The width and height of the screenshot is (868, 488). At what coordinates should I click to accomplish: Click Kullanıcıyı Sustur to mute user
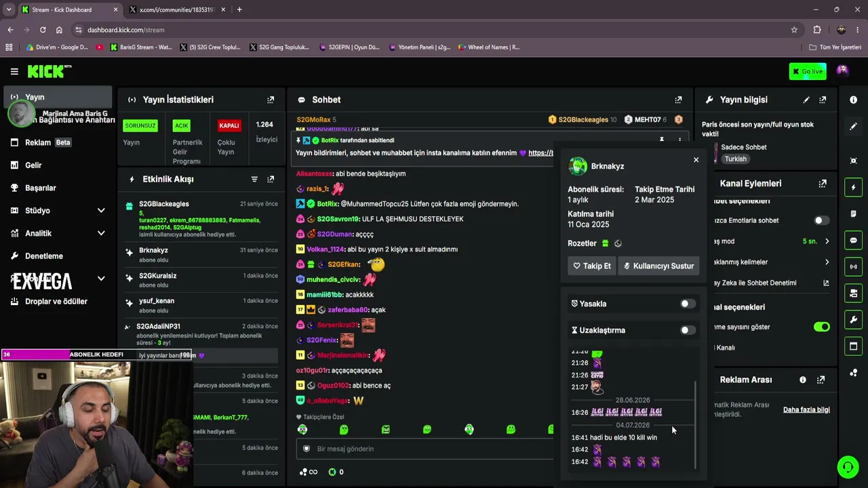point(658,266)
